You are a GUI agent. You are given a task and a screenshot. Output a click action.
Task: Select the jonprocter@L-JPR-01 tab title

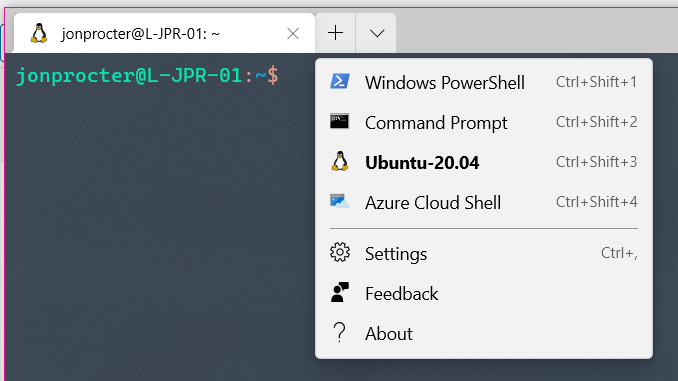pyautogui.click(x=141, y=33)
